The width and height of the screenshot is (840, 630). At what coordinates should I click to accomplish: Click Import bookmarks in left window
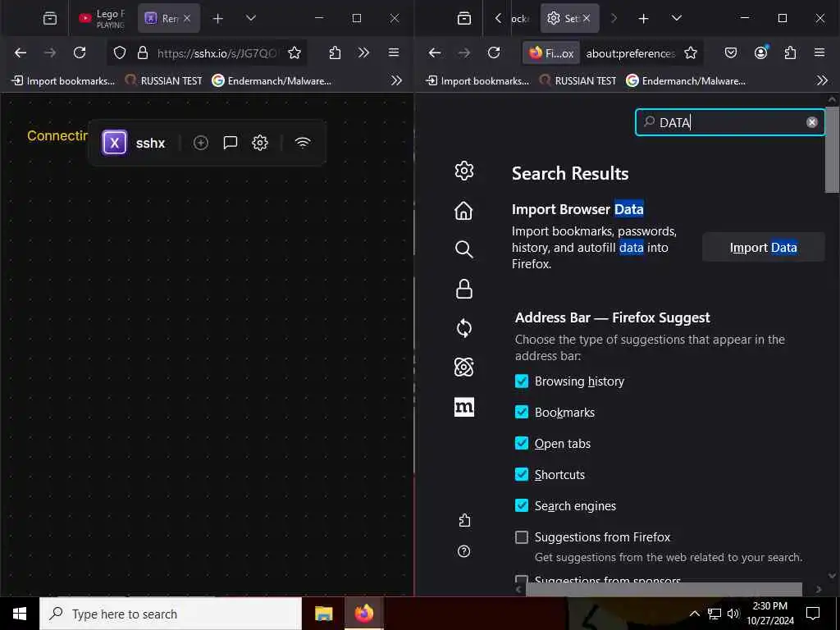point(63,80)
